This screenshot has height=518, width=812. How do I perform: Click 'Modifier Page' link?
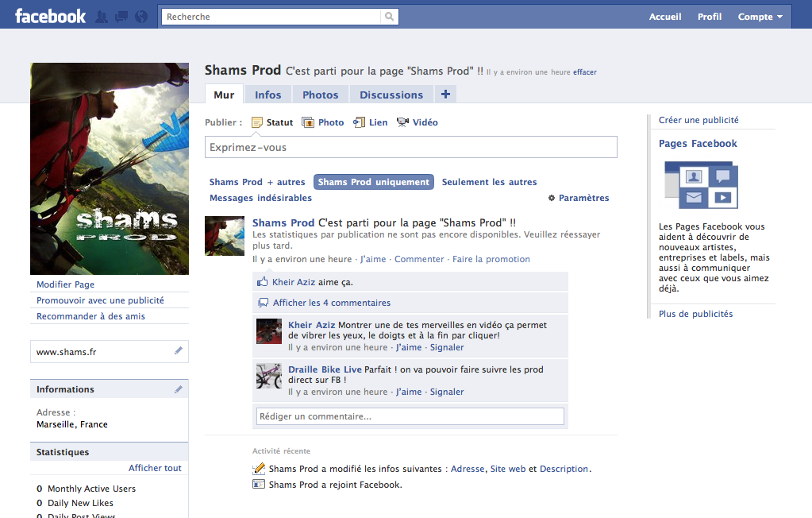[65, 284]
